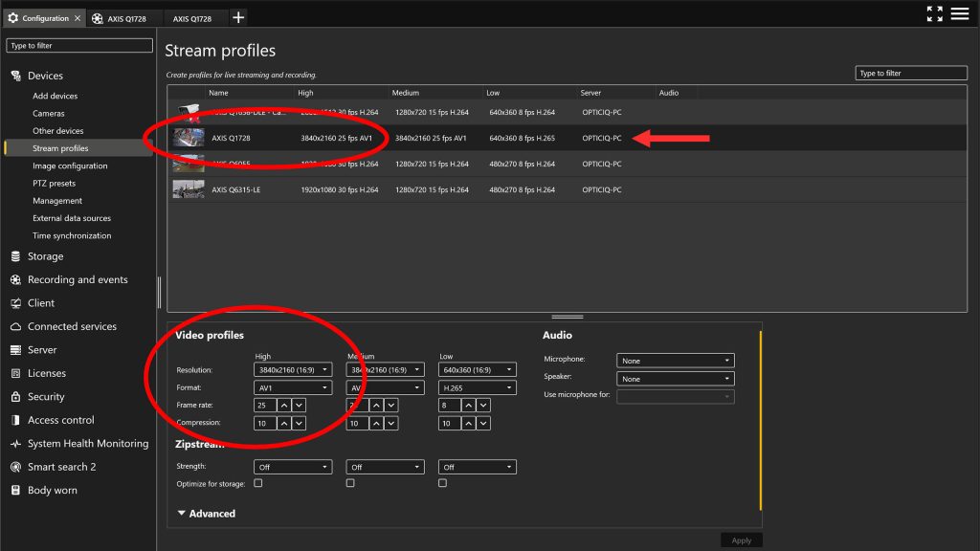Enable Optimize for storage for High profile
This screenshot has height=551, width=980.
[258, 484]
